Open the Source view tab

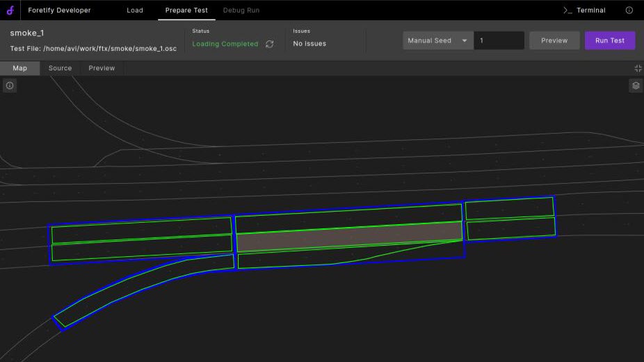(x=60, y=68)
